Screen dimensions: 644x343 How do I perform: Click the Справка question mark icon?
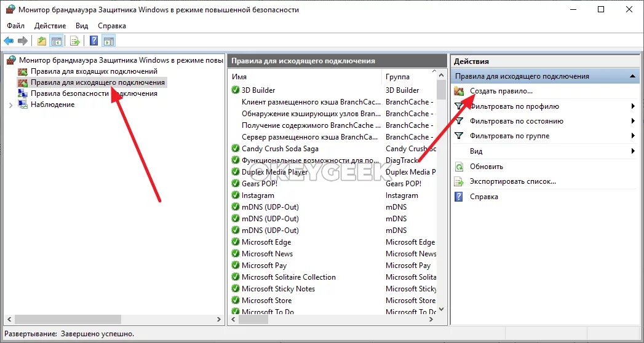click(x=459, y=197)
